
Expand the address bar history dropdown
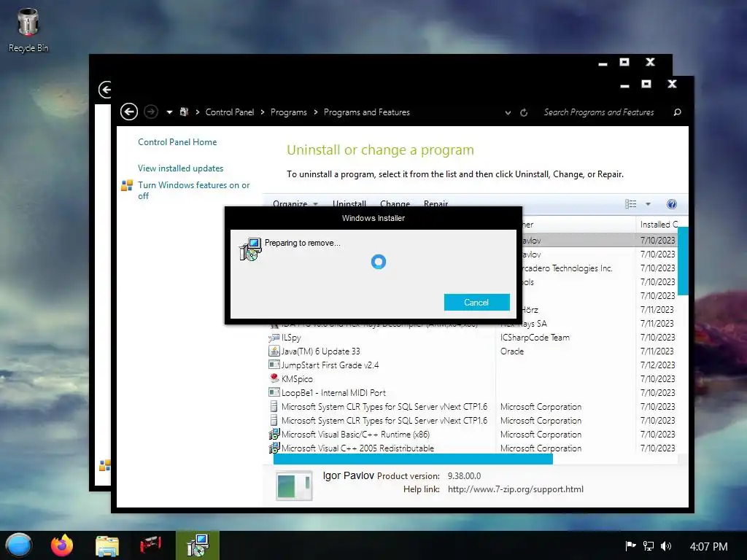508,113
